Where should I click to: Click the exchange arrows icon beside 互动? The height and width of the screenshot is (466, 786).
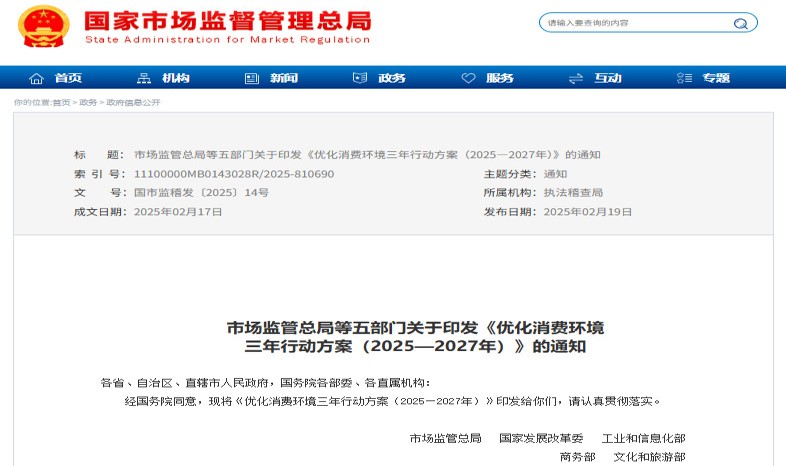click(576, 78)
